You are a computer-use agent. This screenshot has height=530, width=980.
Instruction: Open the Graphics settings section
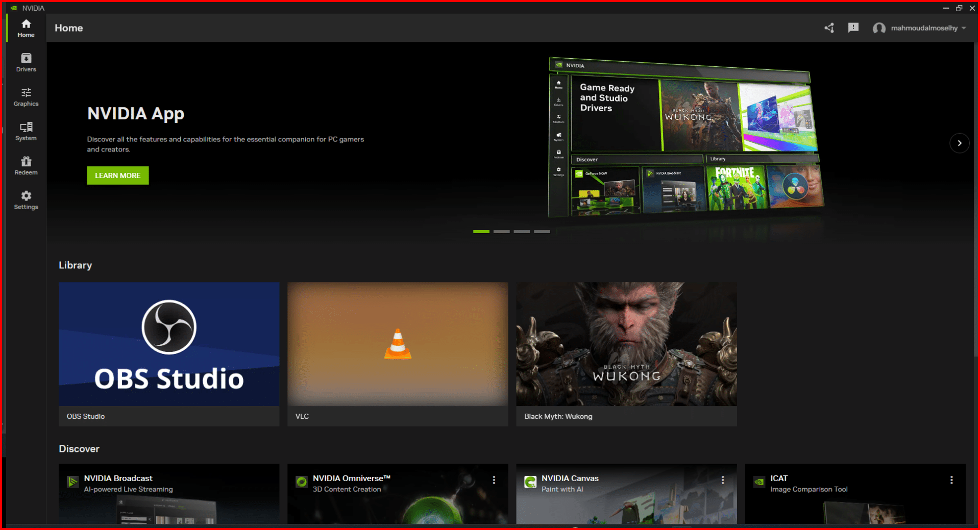[26, 97]
